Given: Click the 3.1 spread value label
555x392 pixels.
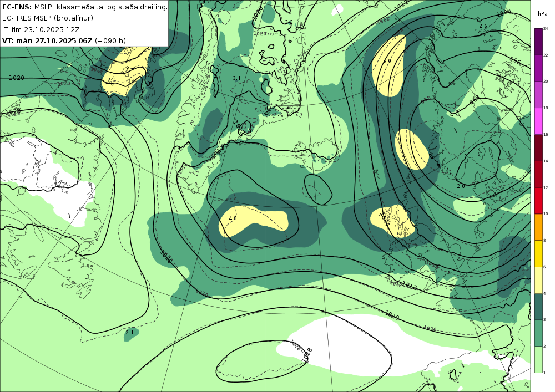Looking at the screenshot, I should click(236, 78).
